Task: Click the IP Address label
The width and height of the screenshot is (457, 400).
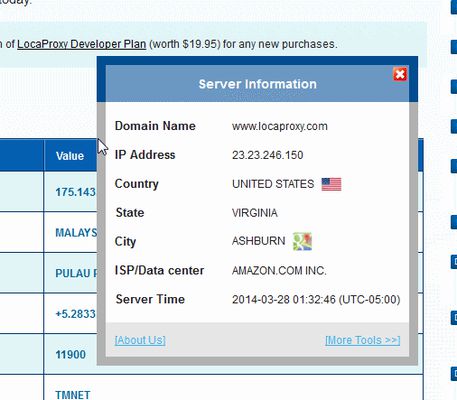Action: pyautogui.click(x=145, y=155)
